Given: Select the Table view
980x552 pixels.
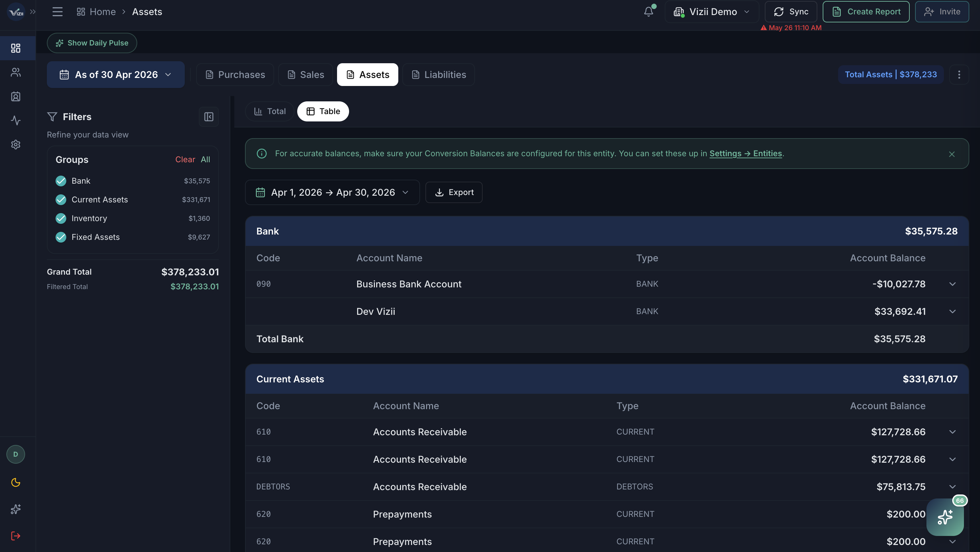Looking at the screenshot, I should [x=323, y=111].
